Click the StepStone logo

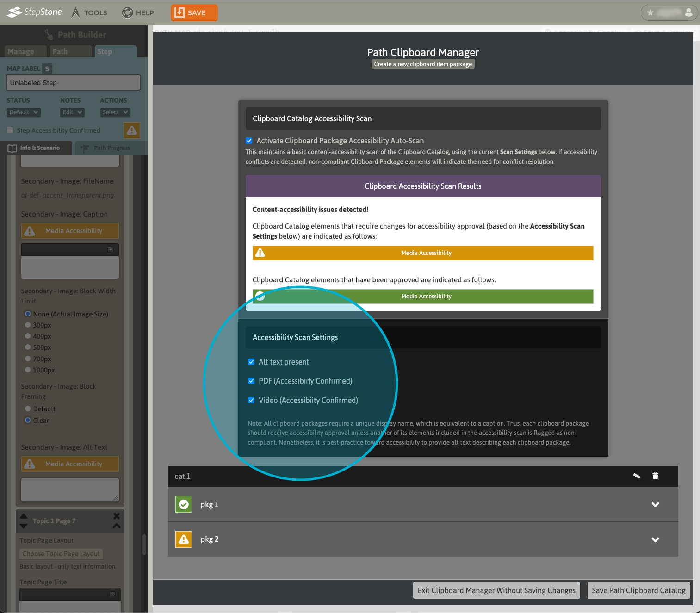[35, 12]
